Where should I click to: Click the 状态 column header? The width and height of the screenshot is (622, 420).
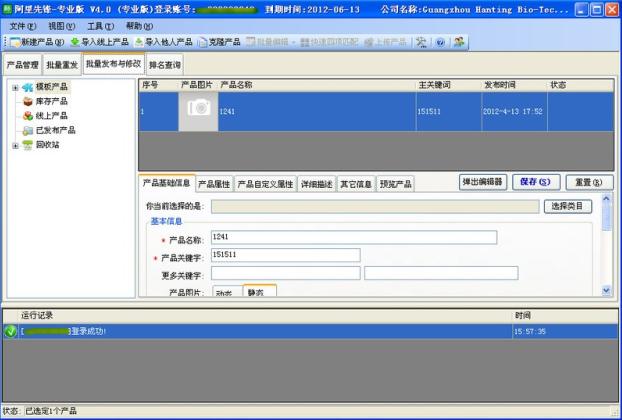click(x=580, y=85)
